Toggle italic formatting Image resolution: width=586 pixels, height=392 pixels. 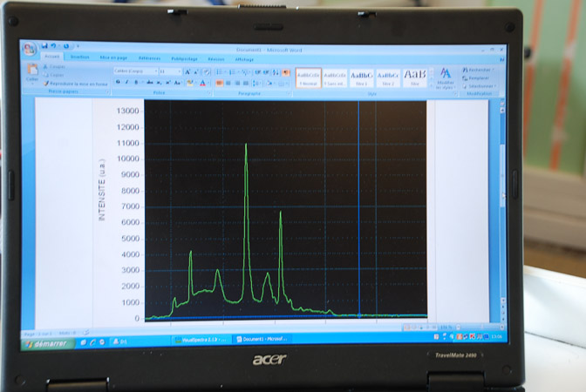click(x=127, y=82)
